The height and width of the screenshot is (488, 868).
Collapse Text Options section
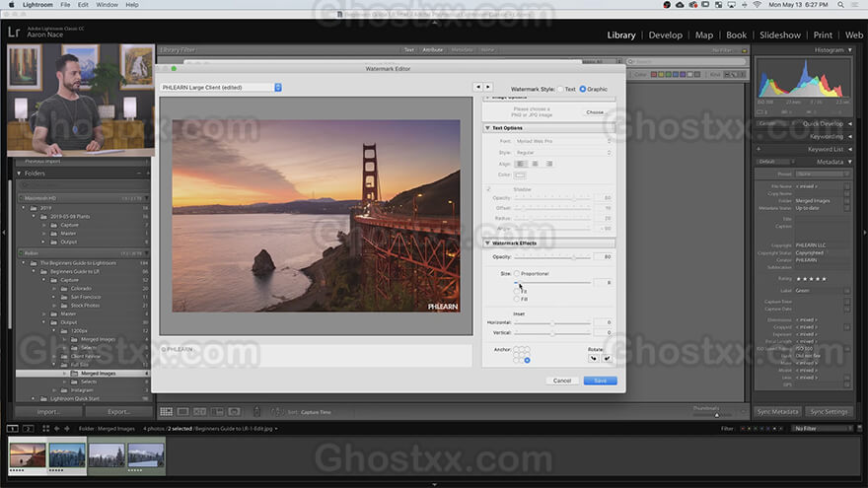tap(487, 128)
